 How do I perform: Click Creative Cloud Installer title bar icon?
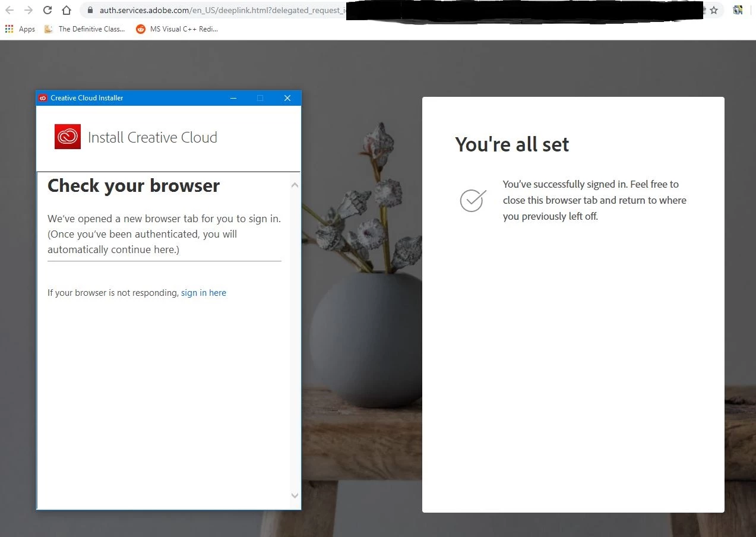(x=43, y=98)
